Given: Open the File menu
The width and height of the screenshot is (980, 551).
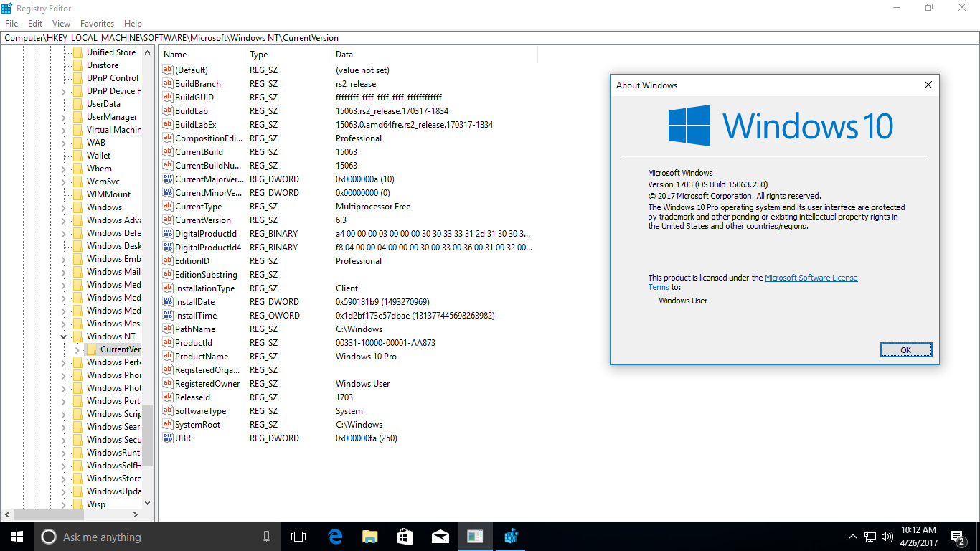Looking at the screenshot, I should (11, 24).
